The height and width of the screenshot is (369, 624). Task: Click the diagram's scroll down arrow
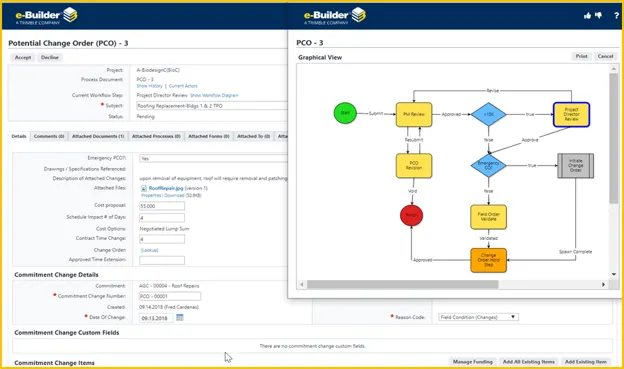614,274
